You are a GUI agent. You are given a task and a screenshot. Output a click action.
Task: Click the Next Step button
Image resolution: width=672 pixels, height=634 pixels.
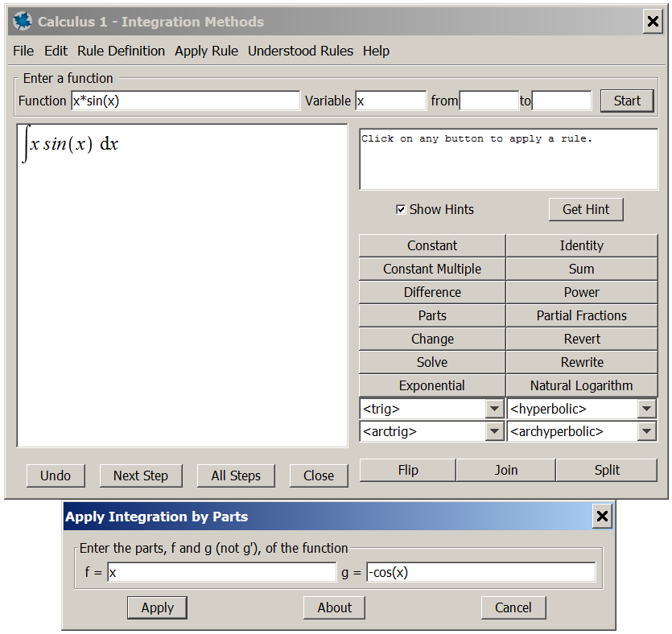point(141,475)
